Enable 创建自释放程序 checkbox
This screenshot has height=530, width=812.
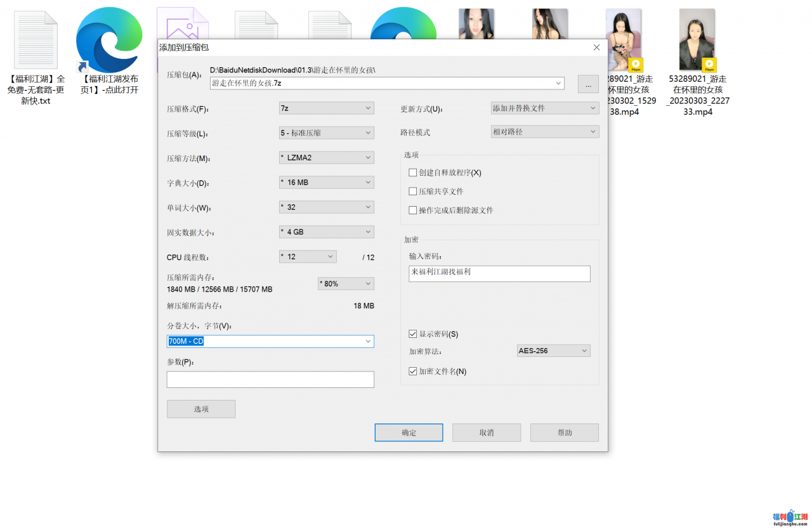tap(413, 172)
